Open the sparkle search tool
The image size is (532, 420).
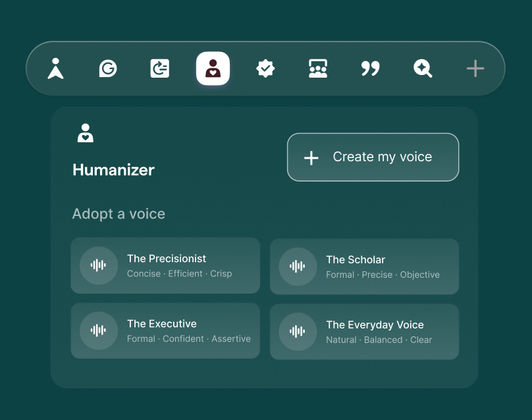(423, 68)
